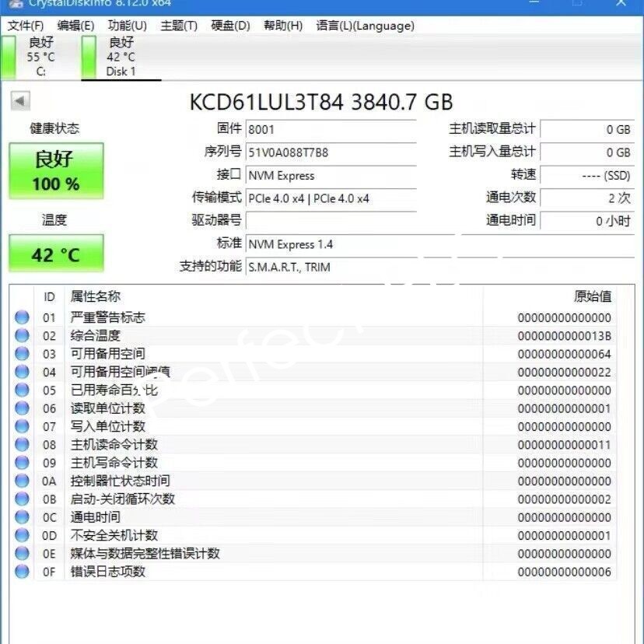The width and height of the screenshot is (644, 644).
Task: Click the 主机读取量总计 value 0 GB
Action: coord(587,130)
